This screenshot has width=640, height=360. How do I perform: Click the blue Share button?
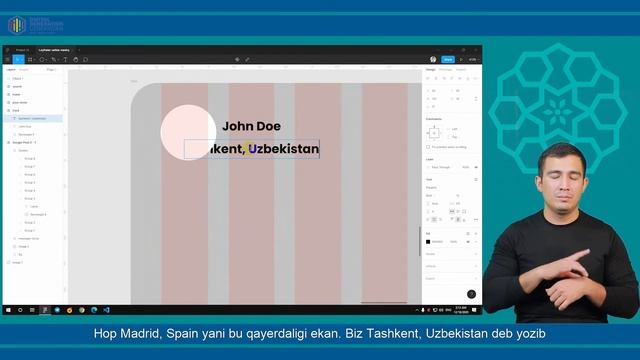[448, 60]
